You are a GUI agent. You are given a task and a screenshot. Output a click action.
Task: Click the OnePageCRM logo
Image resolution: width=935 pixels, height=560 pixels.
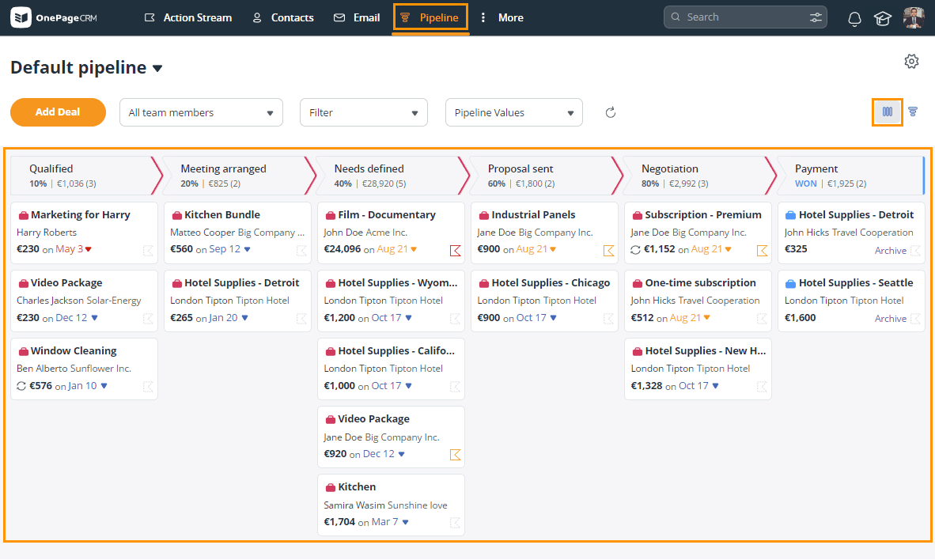pyautogui.click(x=55, y=17)
